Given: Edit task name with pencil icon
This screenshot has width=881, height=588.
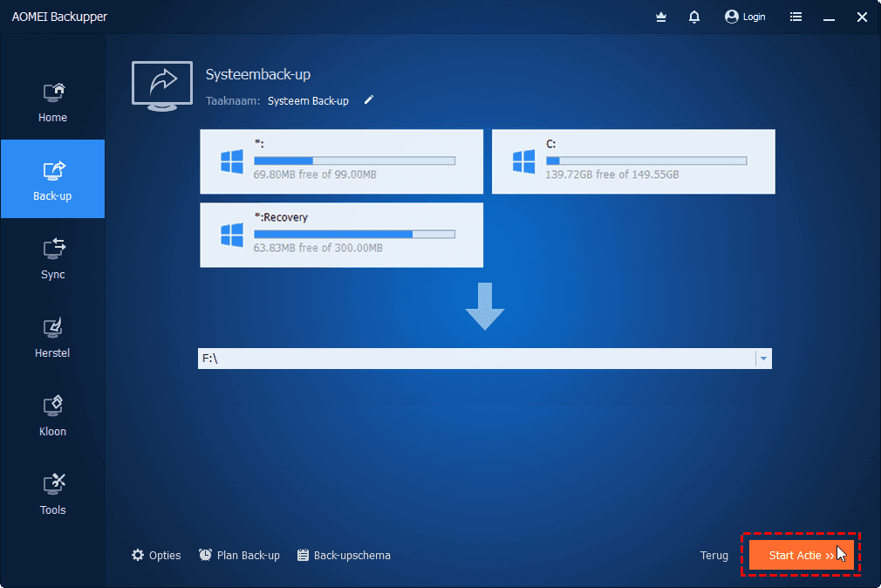Looking at the screenshot, I should [369, 100].
